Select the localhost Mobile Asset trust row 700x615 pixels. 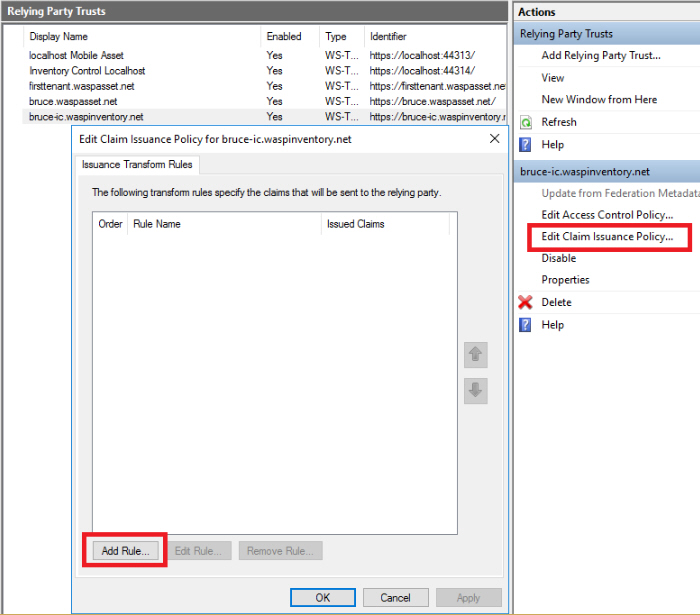tap(77, 56)
